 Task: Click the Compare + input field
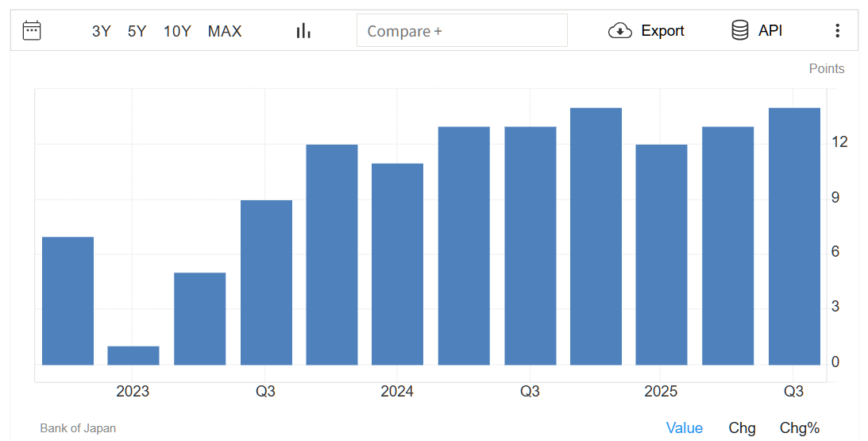tap(461, 31)
